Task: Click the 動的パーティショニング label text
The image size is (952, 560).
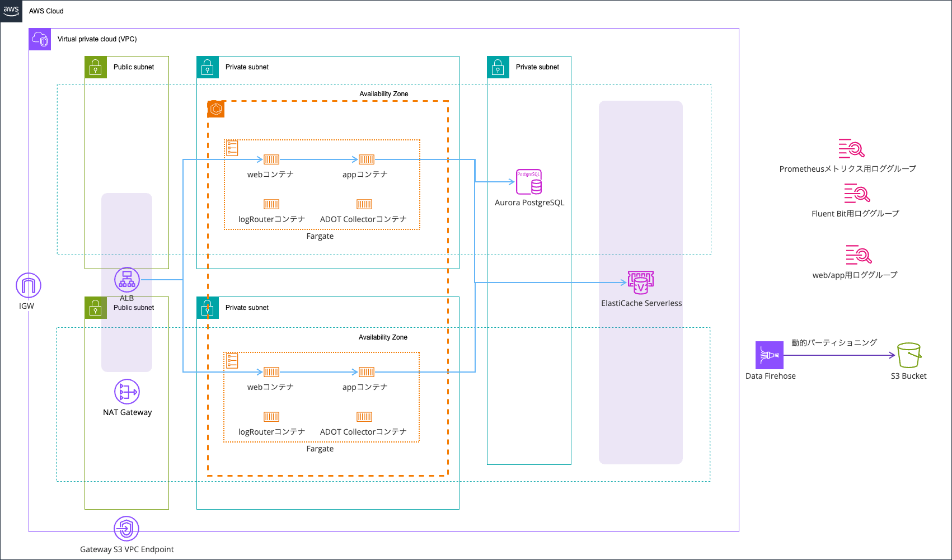Action: coord(833,342)
